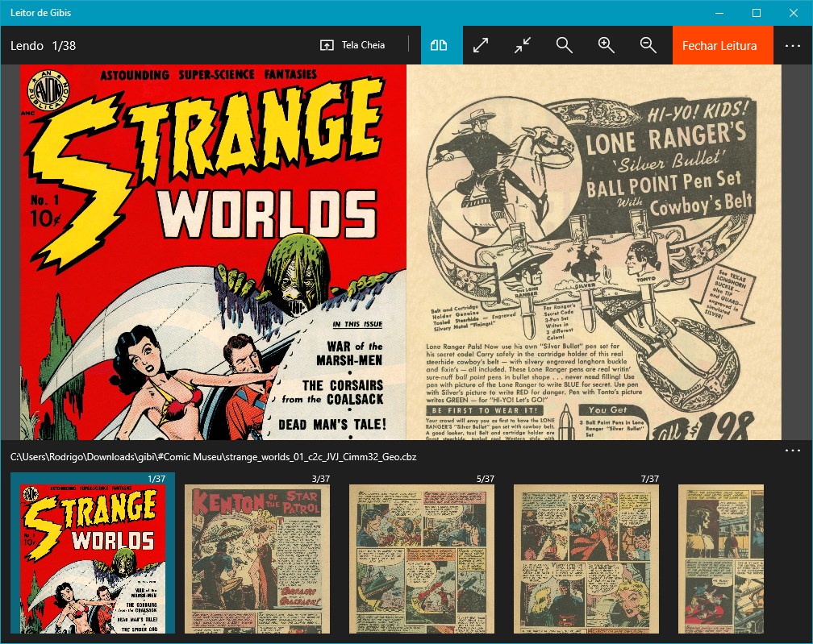Click the shrink arrows icon

pos(523,45)
